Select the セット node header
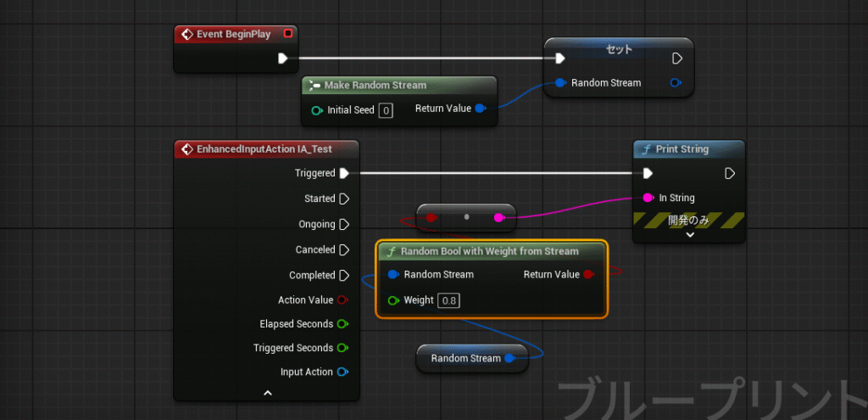 click(x=619, y=49)
